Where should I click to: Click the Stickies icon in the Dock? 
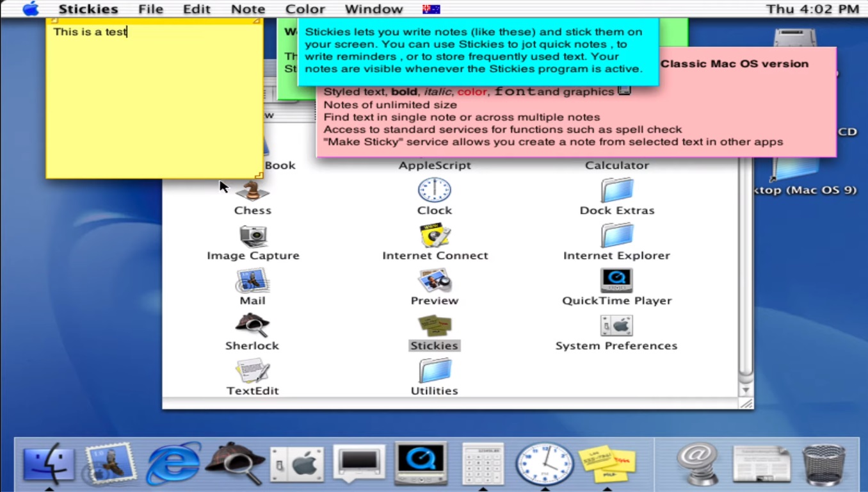tap(607, 463)
